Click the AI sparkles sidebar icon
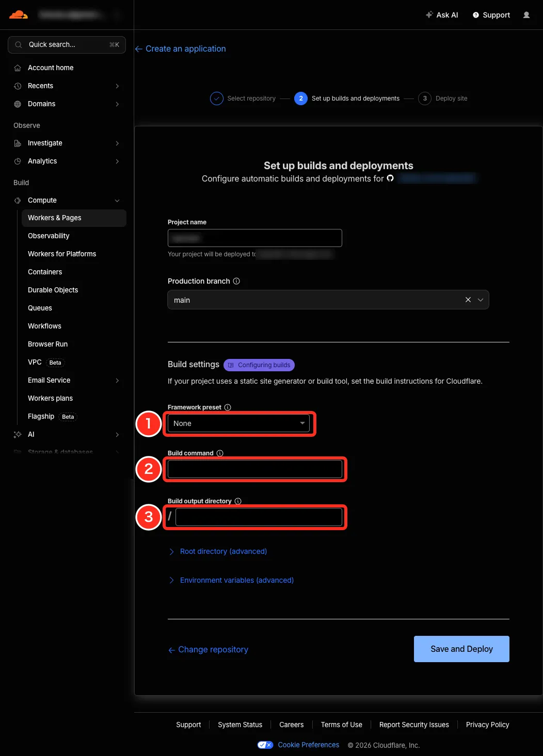Viewport: 543px width, 756px height. point(18,435)
